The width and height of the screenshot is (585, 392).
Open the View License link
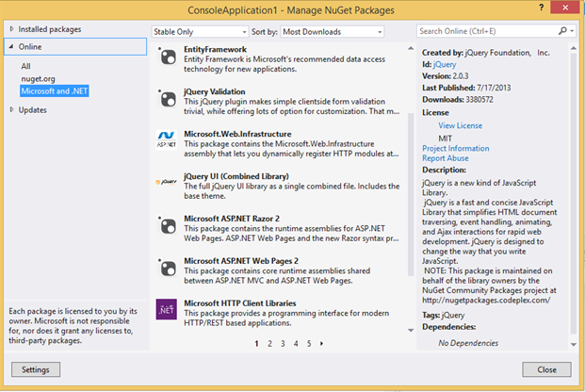click(x=460, y=126)
